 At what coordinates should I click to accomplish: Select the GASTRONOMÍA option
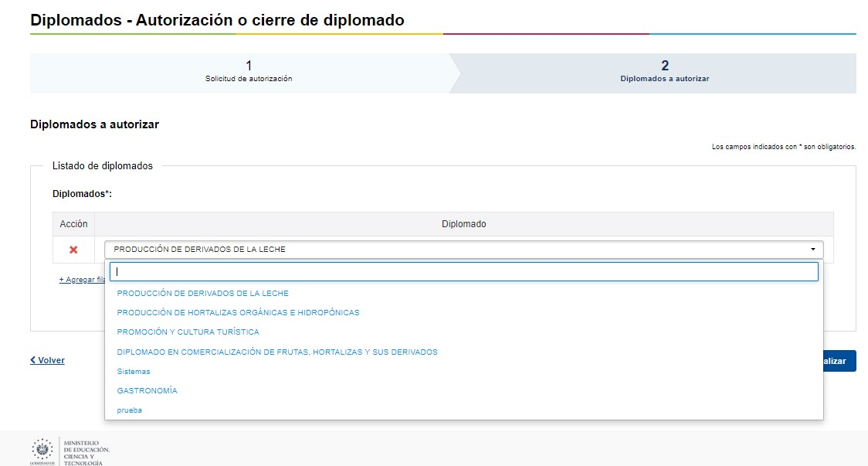147,391
